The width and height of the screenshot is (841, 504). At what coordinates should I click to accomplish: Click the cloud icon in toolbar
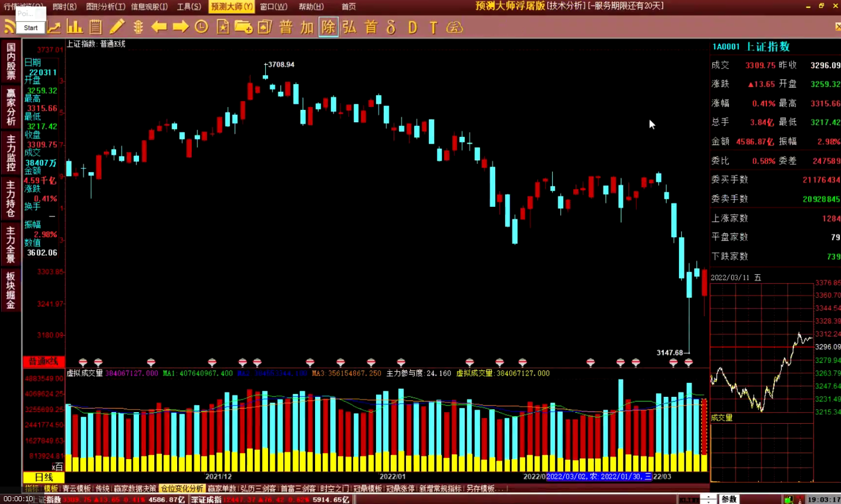click(x=454, y=27)
